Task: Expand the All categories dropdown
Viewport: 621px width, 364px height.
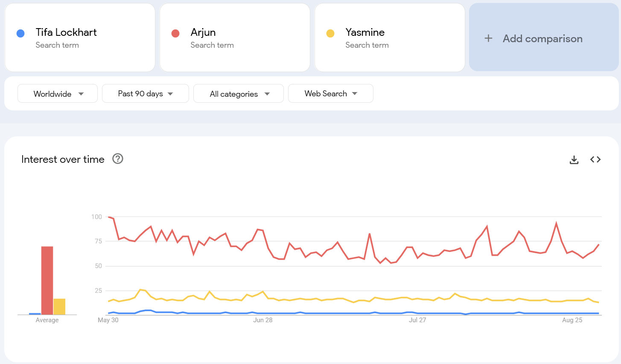Action: coord(239,94)
